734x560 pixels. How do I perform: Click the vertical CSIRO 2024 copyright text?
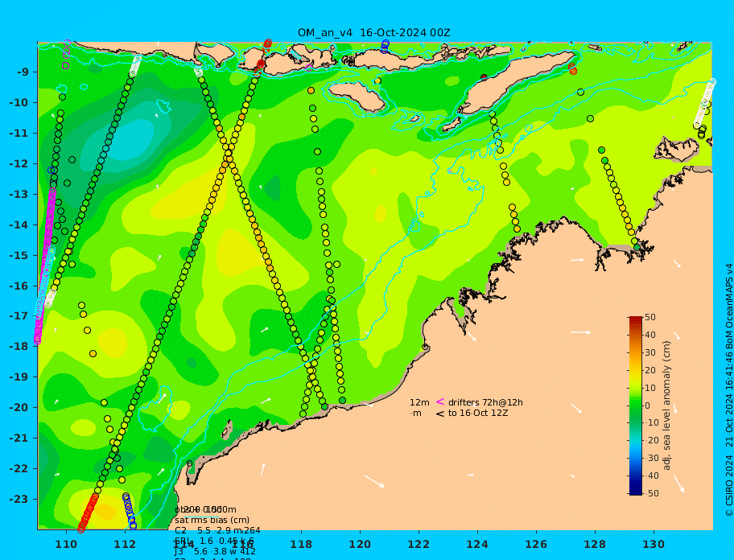pos(729,391)
